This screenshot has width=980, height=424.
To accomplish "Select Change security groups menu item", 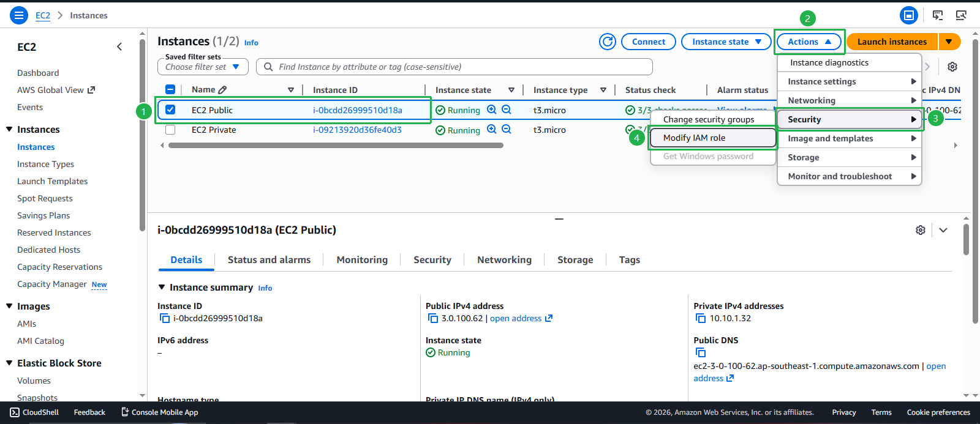I will click(713, 119).
